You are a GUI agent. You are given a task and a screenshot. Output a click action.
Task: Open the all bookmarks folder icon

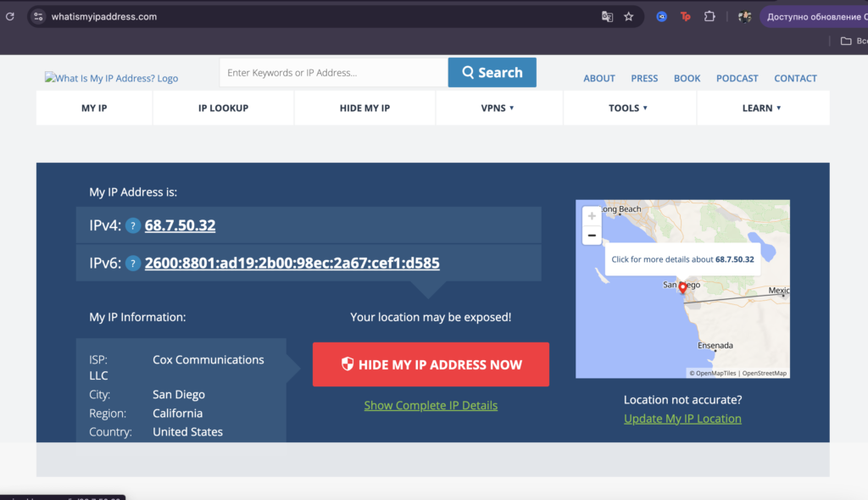click(x=846, y=41)
